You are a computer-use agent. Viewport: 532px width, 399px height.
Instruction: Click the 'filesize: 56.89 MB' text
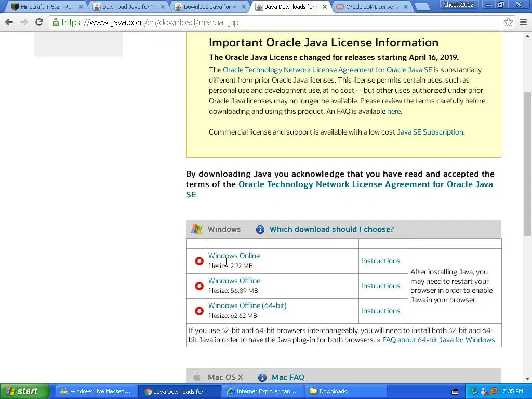[x=233, y=291]
